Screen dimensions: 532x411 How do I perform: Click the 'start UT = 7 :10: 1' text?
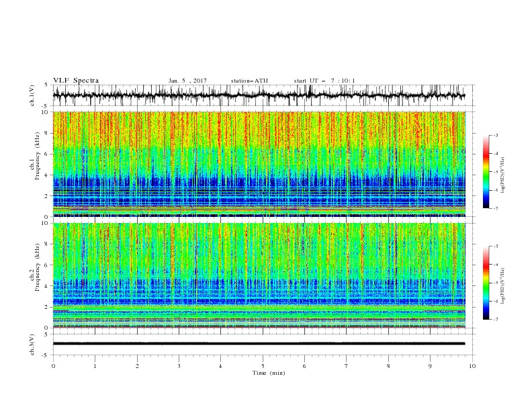[324, 81]
